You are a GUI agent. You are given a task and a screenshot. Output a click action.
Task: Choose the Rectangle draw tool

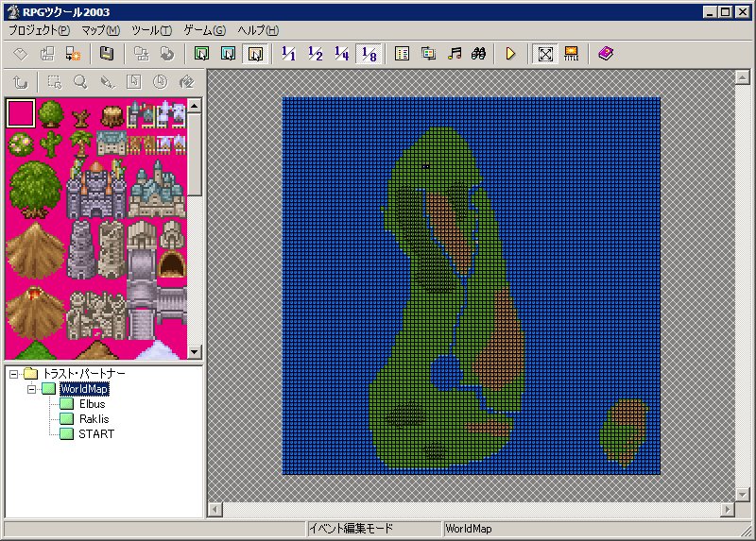(x=134, y=82)
